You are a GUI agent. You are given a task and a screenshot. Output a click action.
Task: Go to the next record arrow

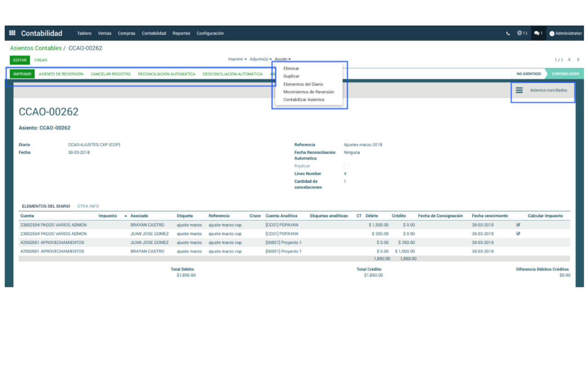click(578, 60)
